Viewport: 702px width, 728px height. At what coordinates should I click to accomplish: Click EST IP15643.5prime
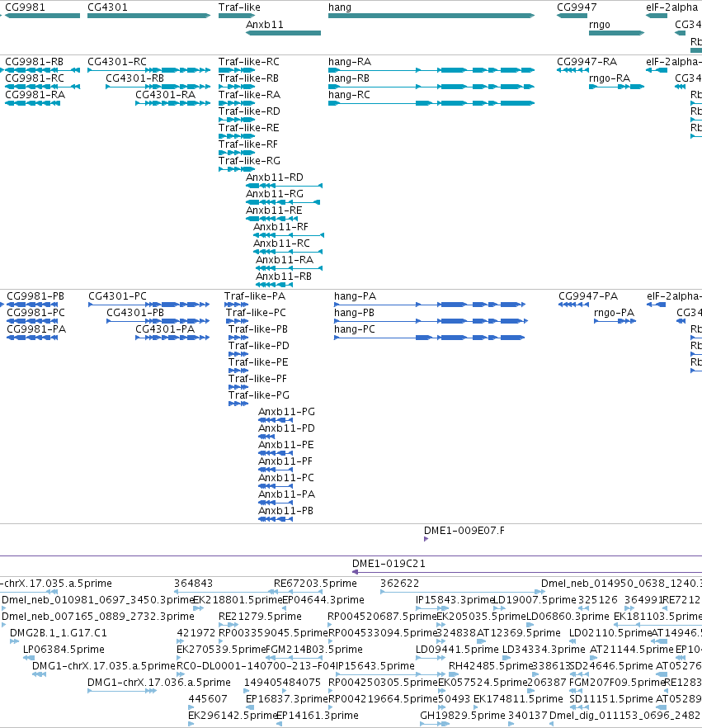click(x=393, y=674)
